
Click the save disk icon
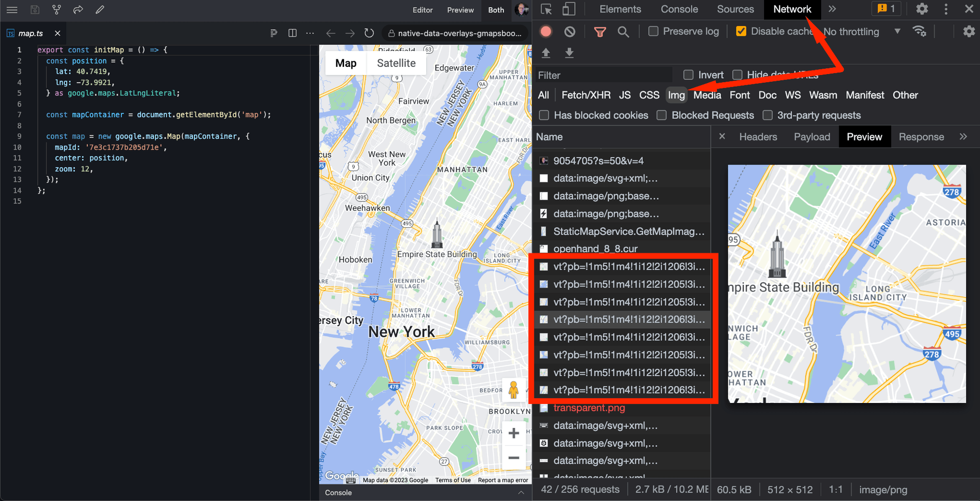(35, 10)
